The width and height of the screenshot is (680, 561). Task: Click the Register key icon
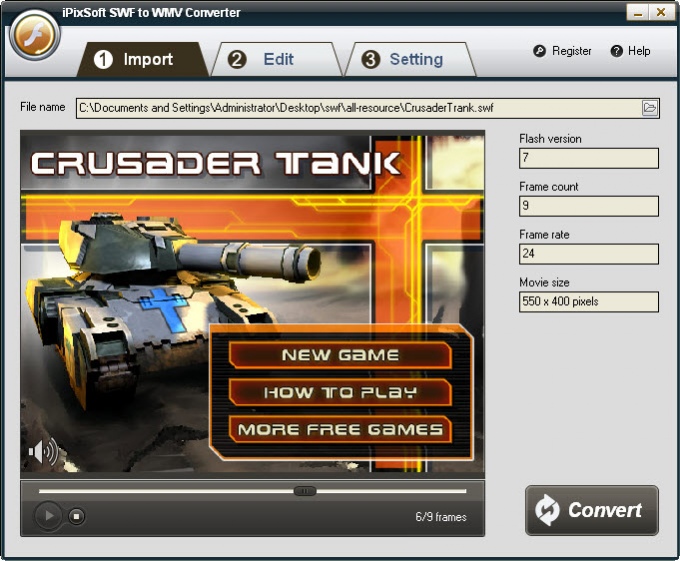[539, 51]
